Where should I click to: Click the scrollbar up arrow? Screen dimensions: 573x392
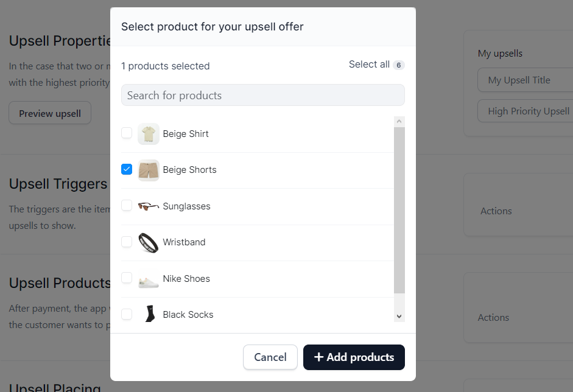coord(399,121)
